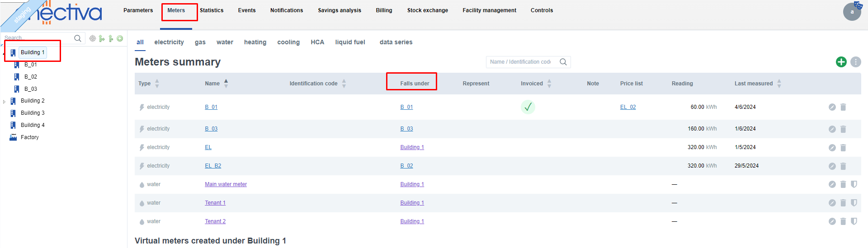Delete the Tenant 2 water meter
Image resolution: width=868 pixels, height=248 pixels.
pyautogui.click(x=843, y=221)
